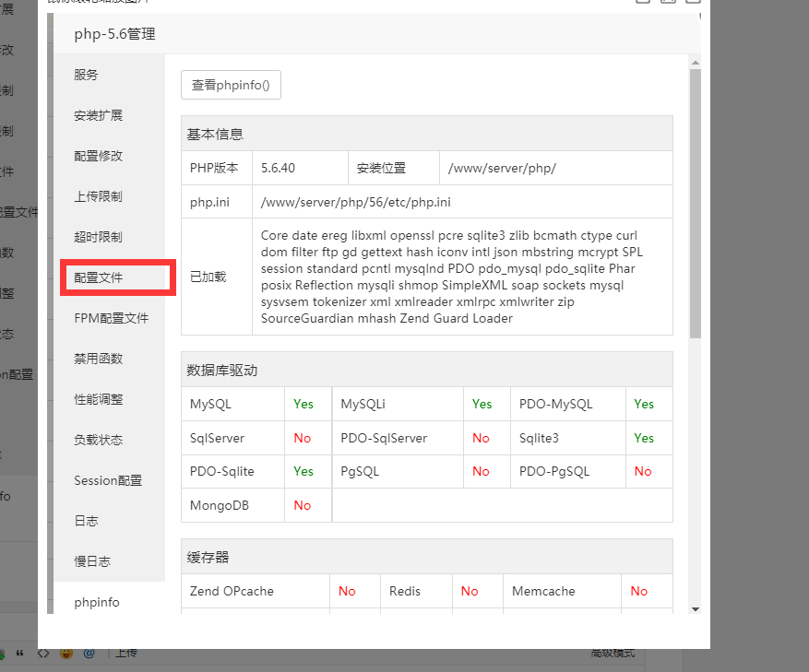Viewport: 809px width, 672px height.
Task: Click the 缓存器 section header
Action: point(427,557)
